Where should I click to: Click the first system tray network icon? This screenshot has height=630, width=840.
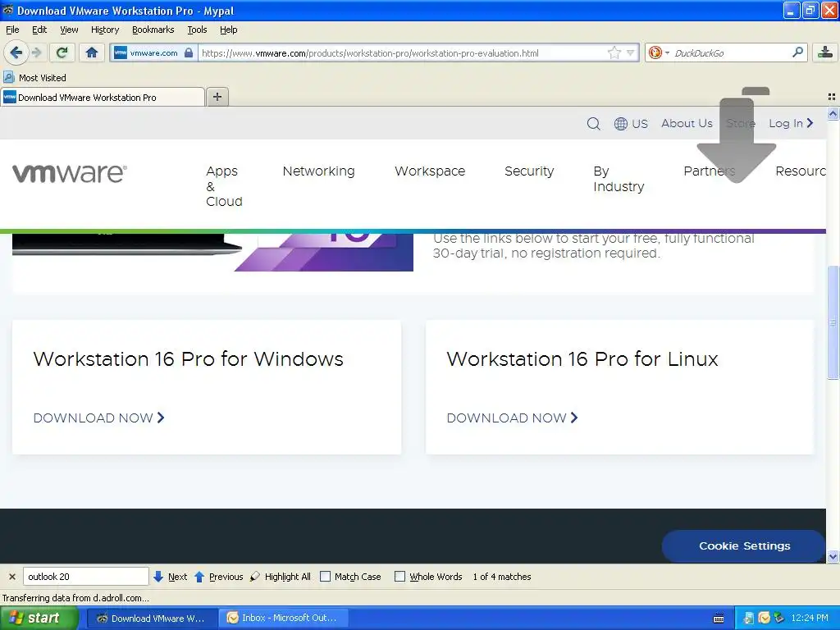[749, 619]
